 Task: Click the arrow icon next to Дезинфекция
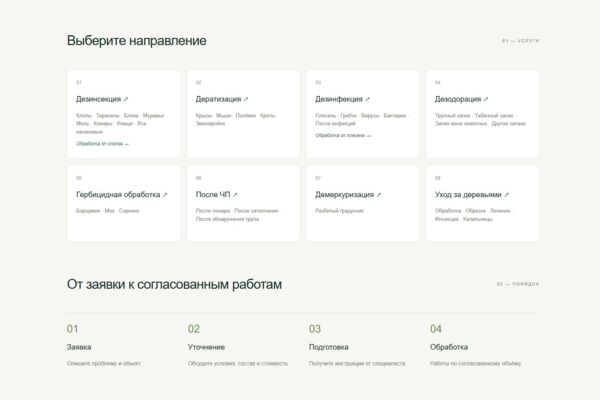click(367, 99)
